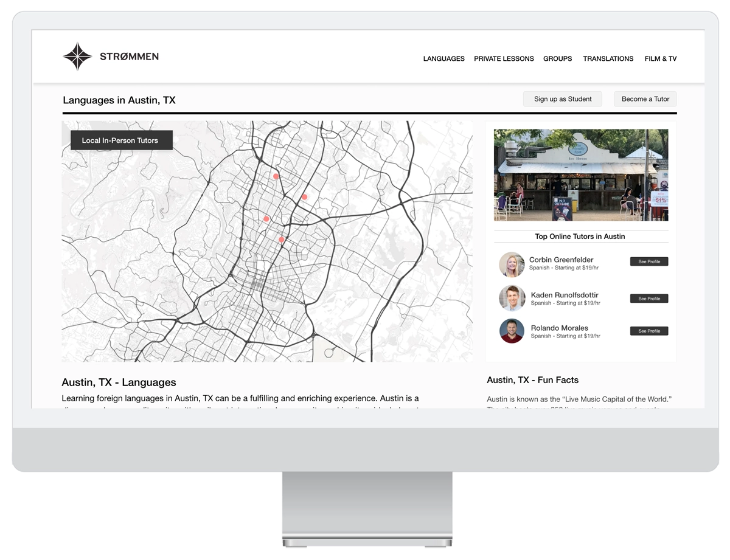
Task: Open the Ice House storefront photo
Action: click(x=580, y=175)
